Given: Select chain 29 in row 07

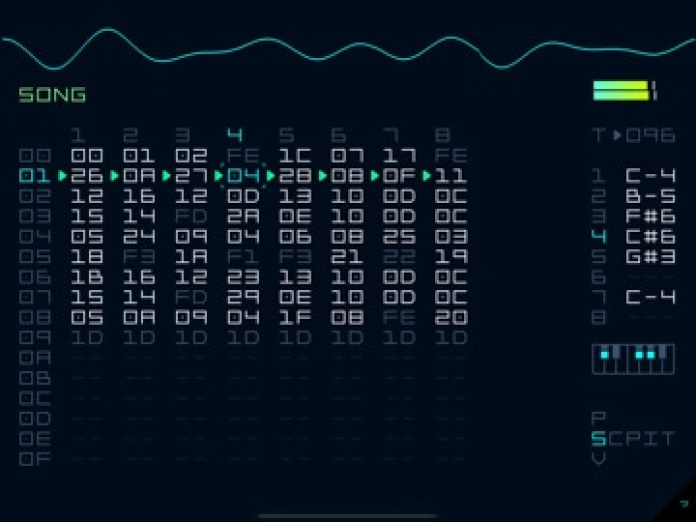Looking at the screenshot, I should 243,297.
